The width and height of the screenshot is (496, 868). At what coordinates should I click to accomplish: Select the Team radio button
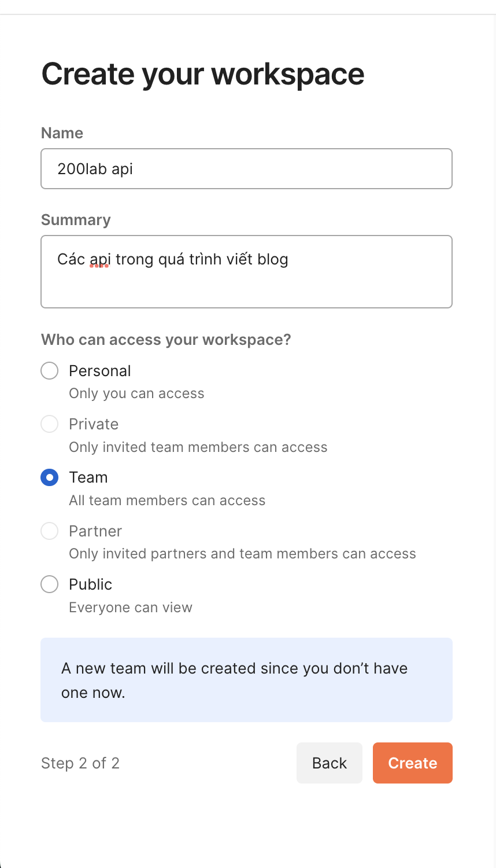click(50, 477)
